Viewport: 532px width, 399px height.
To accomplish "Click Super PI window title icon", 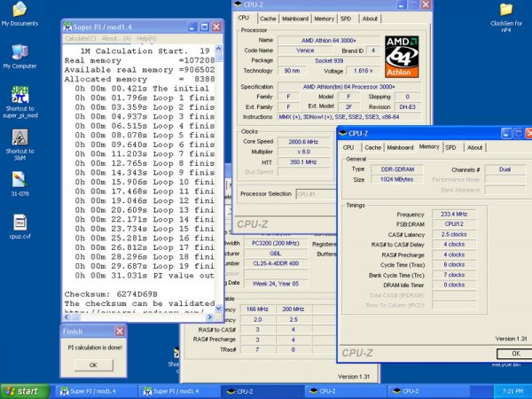I will [x=68, y=27].
